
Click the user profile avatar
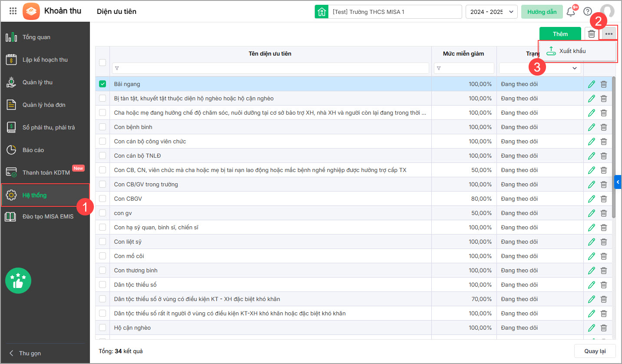pos(607,12)
